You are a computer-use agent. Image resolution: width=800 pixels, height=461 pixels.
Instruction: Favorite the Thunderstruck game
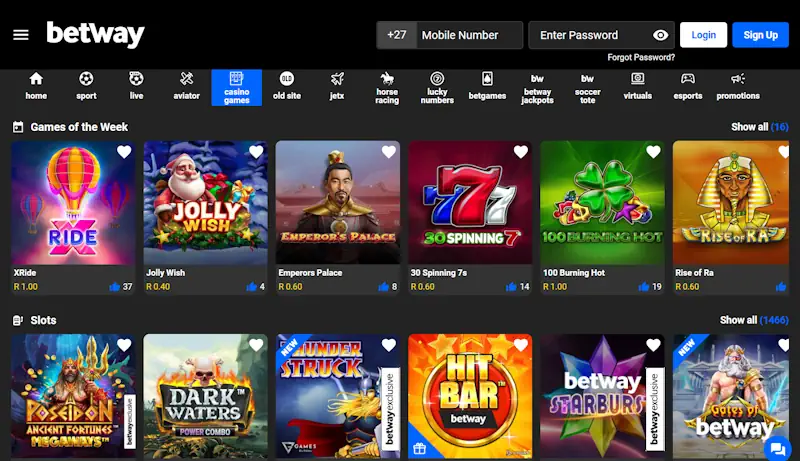389,345
